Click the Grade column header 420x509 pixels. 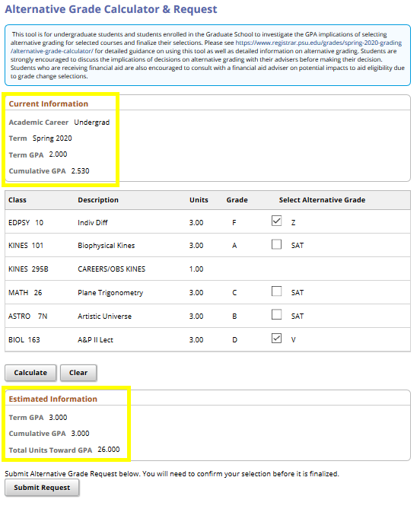pyautogui.click(x=237, y=200)
